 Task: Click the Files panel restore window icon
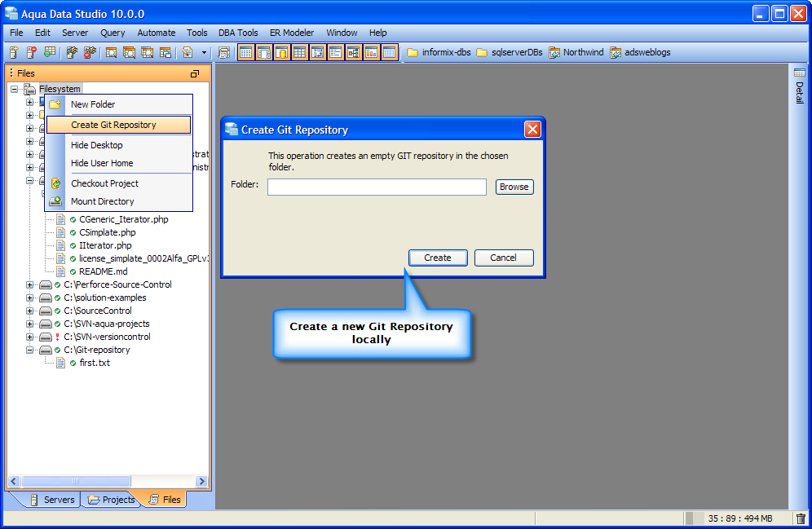[x=195, y=73]
